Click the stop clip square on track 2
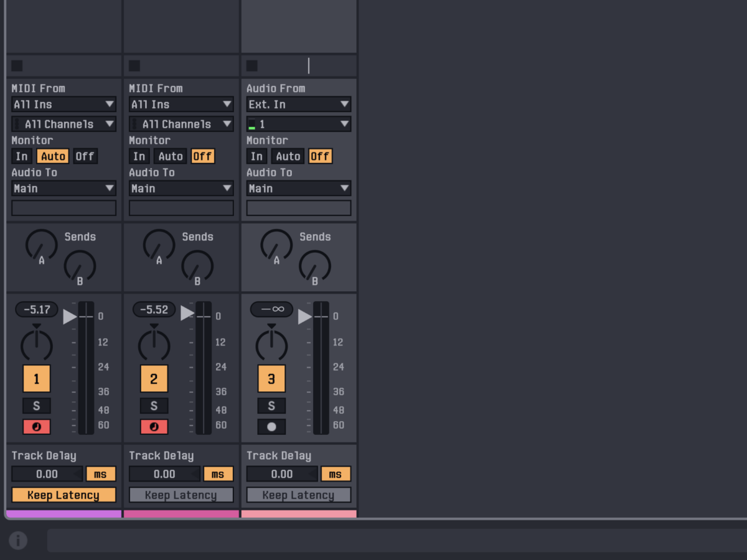Screen dimensions: 747x560 134,66
